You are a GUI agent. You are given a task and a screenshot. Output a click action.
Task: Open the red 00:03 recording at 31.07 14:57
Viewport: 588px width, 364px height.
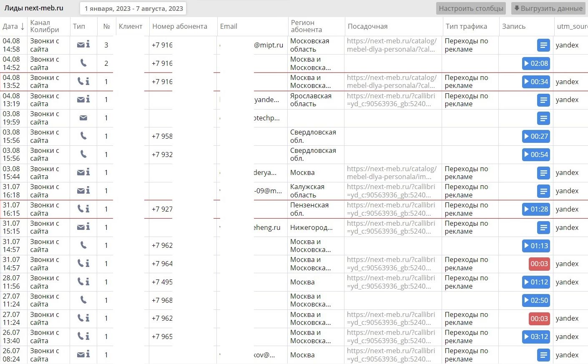(539, 264)
